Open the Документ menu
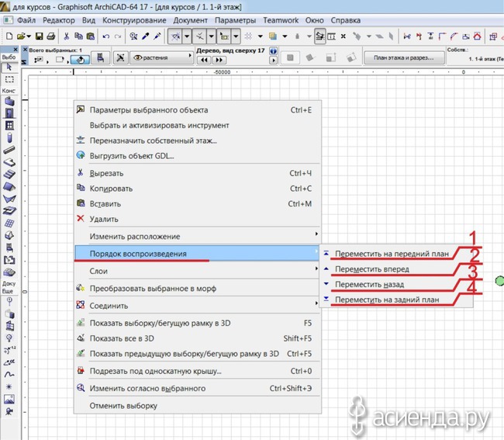 tap(190, 20)
